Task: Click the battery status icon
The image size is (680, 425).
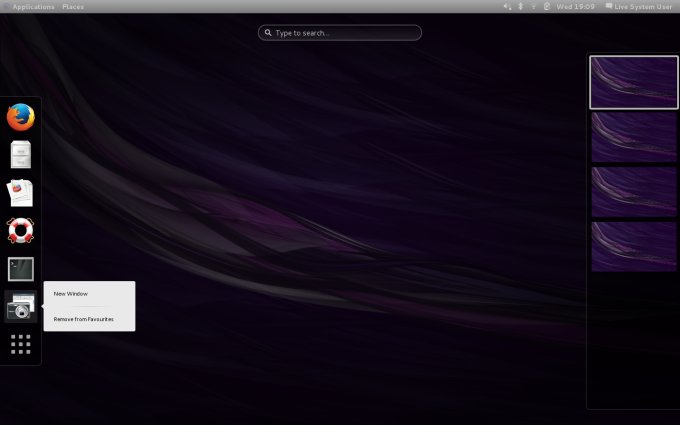Action: click(546, 6)
